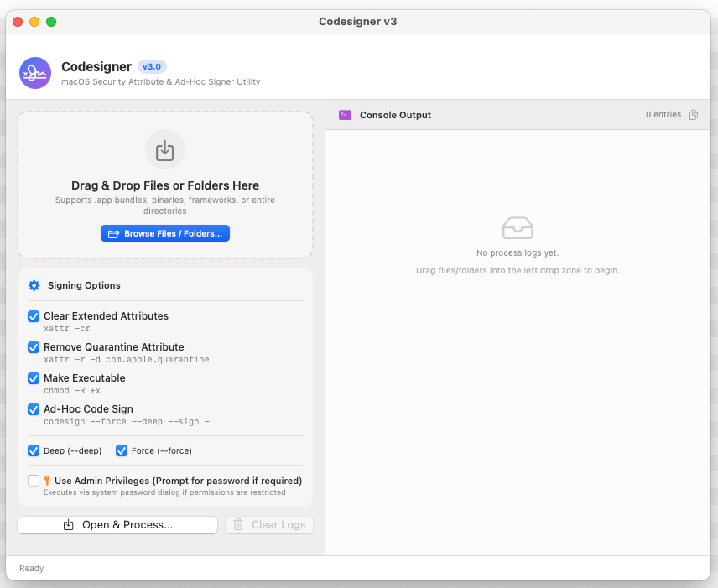This screenshot has height=588, width=718.
Task: Minimize window using the yellow button
Action: tap(34, 22)
